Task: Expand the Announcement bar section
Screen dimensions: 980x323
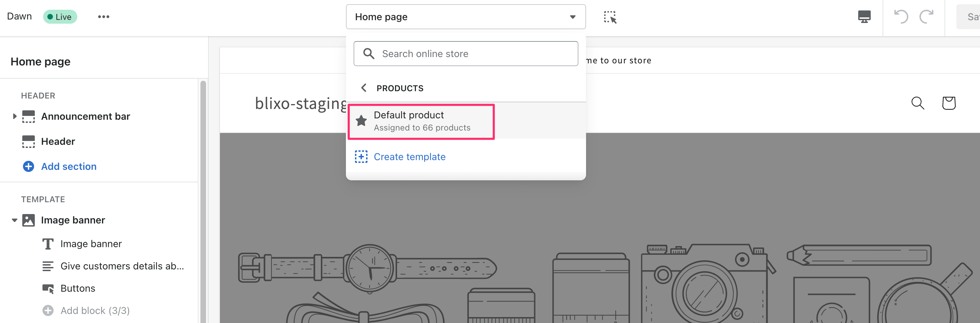Action: click(15, 116)
